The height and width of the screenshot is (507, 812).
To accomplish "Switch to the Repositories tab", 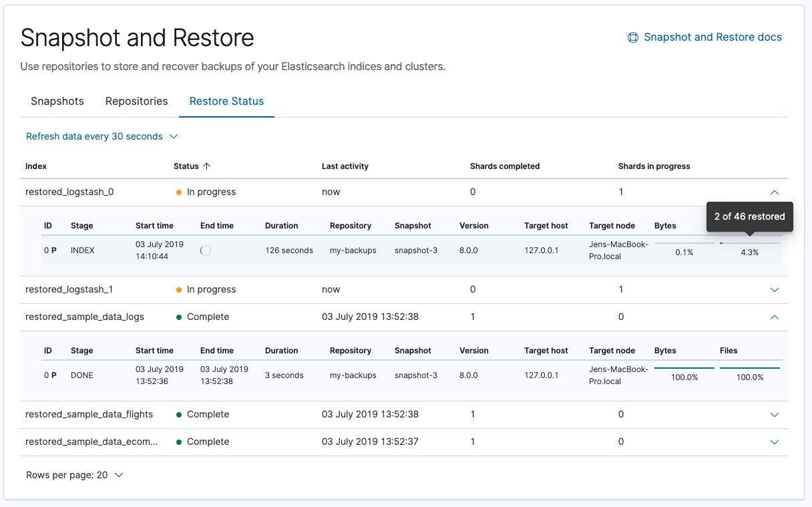I will 136,101.
